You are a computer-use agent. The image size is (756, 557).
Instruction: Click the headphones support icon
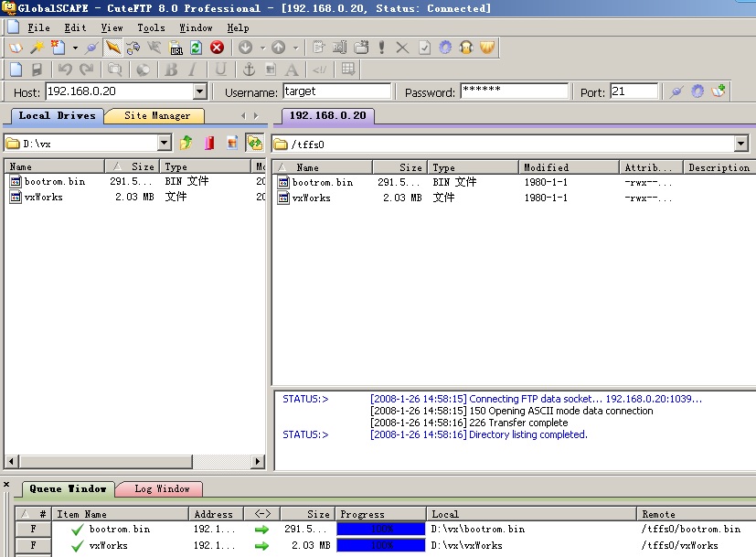click(466, 48)
